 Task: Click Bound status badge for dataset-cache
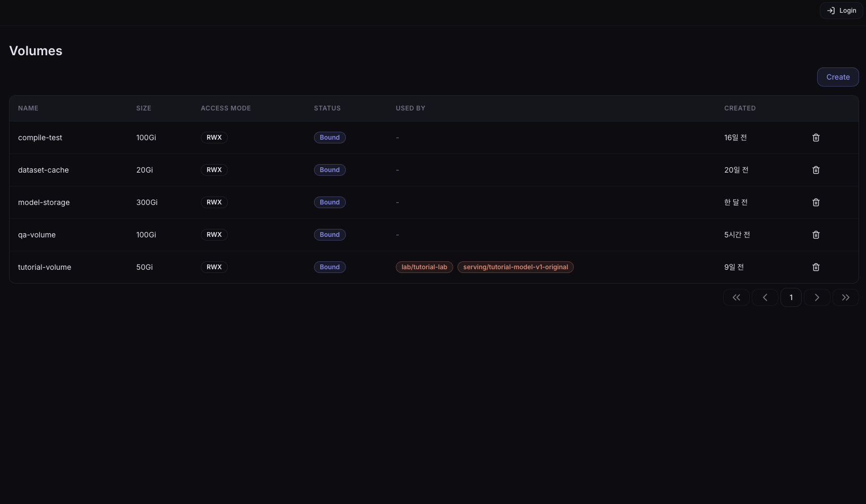330,170
